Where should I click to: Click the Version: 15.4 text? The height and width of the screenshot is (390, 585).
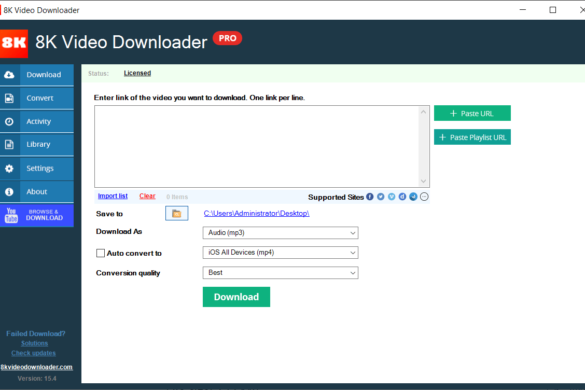37,378
